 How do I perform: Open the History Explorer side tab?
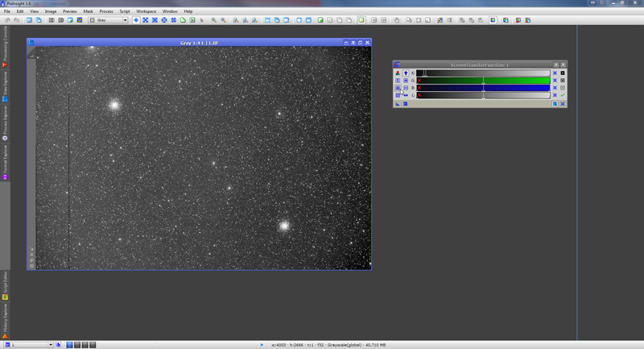4,319
